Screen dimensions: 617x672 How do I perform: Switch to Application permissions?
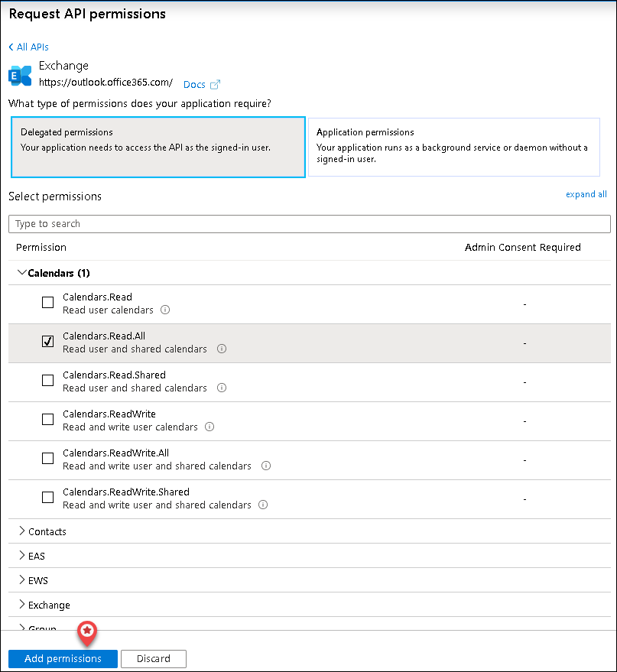(453, 147)
